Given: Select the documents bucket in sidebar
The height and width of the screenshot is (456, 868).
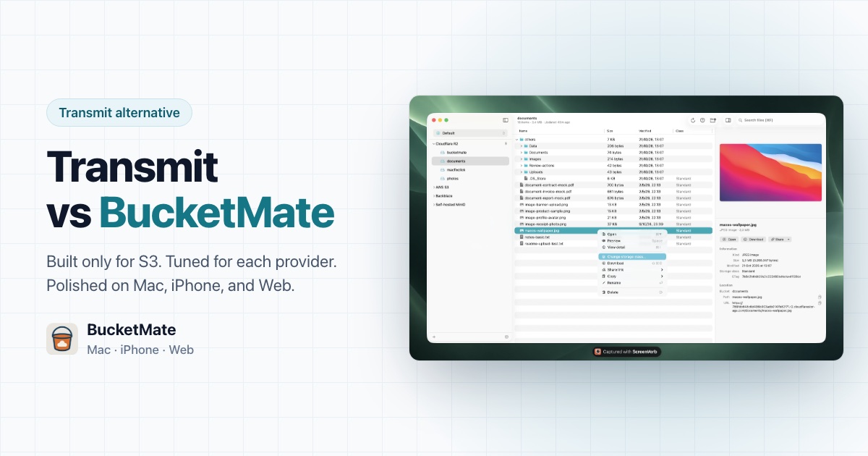Looking at the screenshot, I should click(x=470, y=161).
